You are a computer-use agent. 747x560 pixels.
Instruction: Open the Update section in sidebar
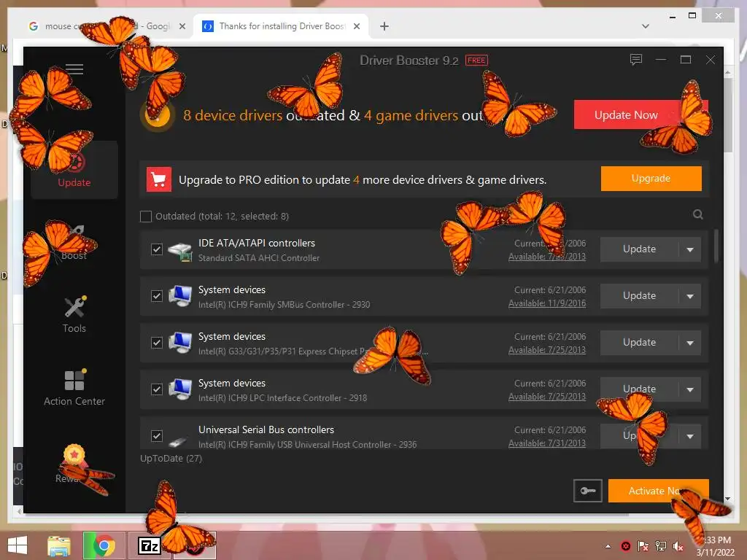pos(74,170)
